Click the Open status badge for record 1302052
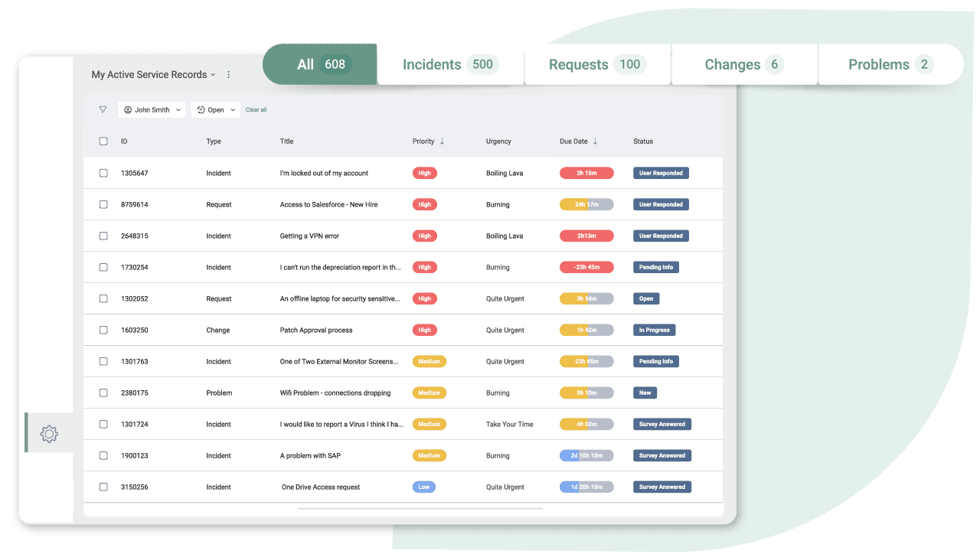980x557 pixels. pos(646,298)
